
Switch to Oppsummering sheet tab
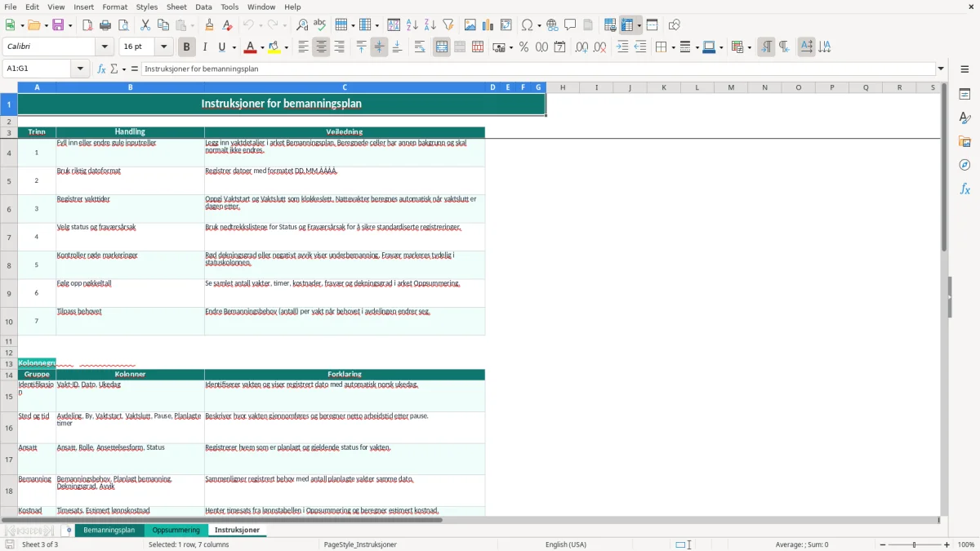(x=176, y=531)
